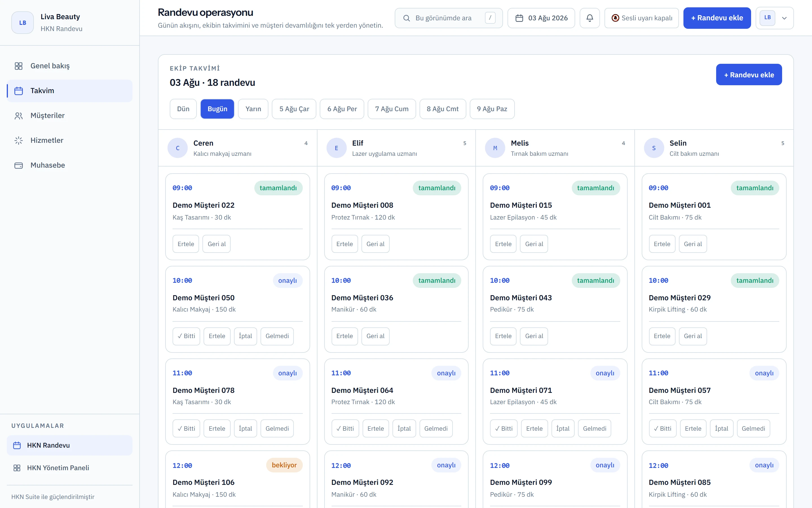The height and width of the screenshot is (508, 812).
Task: Open Genel bakış in the sidebar
Action: pos(69,66)
